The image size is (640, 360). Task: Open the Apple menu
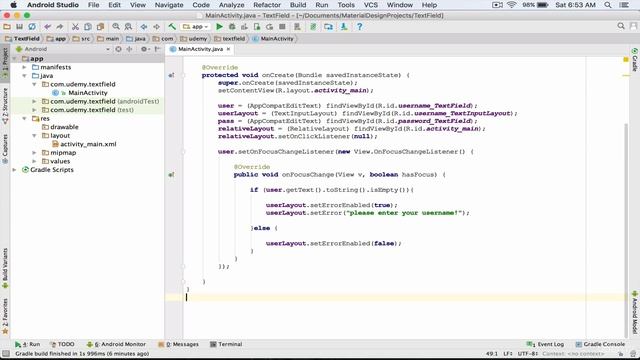coord(13,5)
